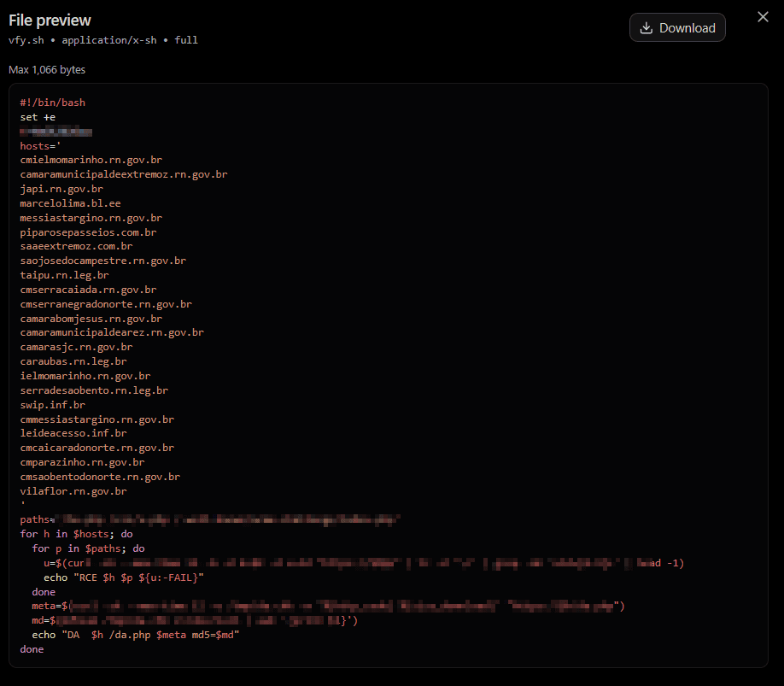Select host cmmessiastargino.rn.gov.br
The width and height of the screenshot is (784, 686).
(97, 419)
